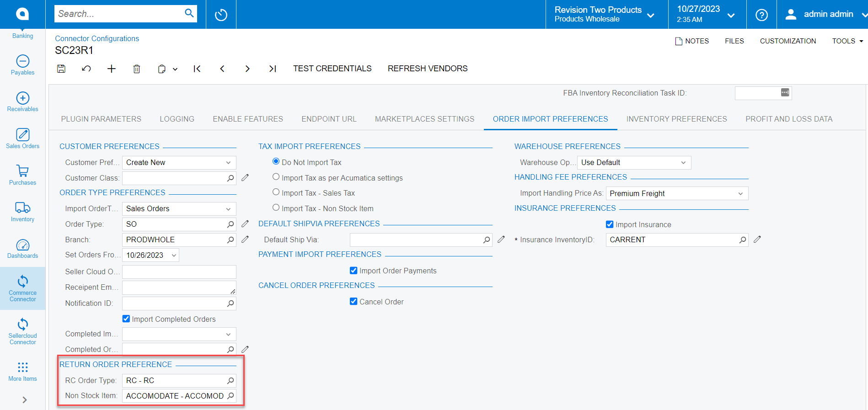Go to the first record
The image size is (868, 410).
[197, 69]
